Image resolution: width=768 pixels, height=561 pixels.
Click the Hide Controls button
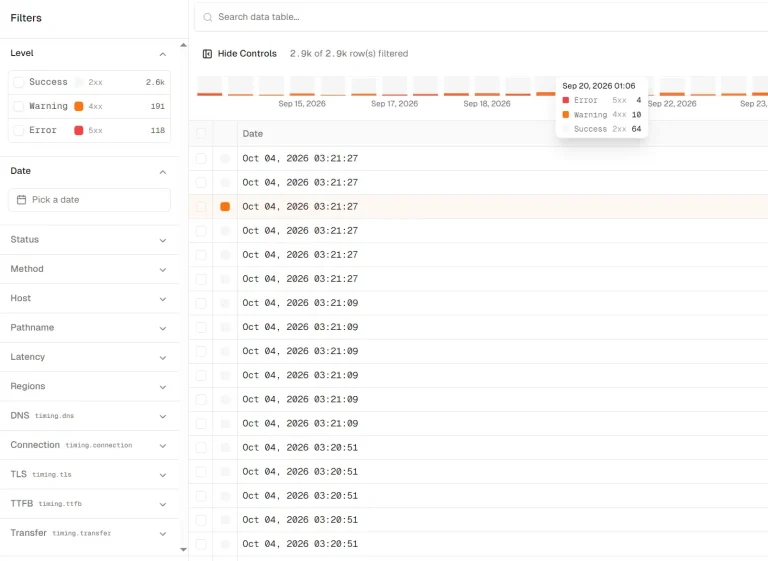pos(240,54)
